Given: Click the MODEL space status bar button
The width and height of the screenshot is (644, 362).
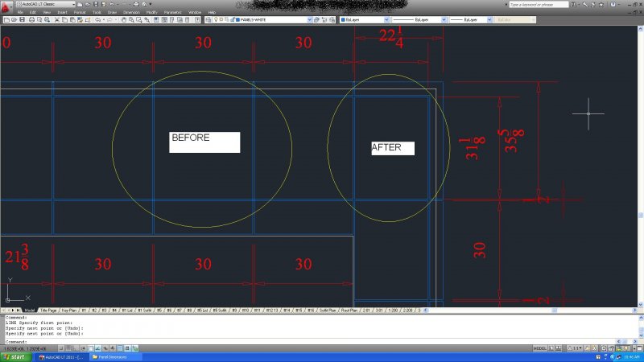Looking at the screenshot, I should 539,348.
